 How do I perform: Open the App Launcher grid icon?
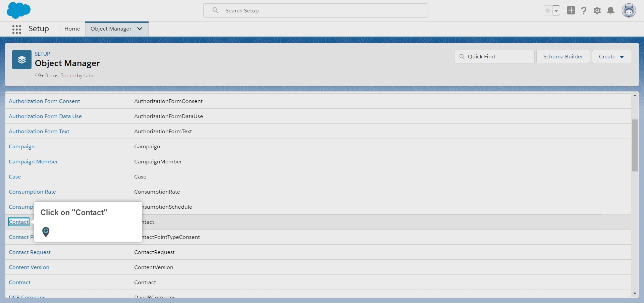[x=17, y=29]
